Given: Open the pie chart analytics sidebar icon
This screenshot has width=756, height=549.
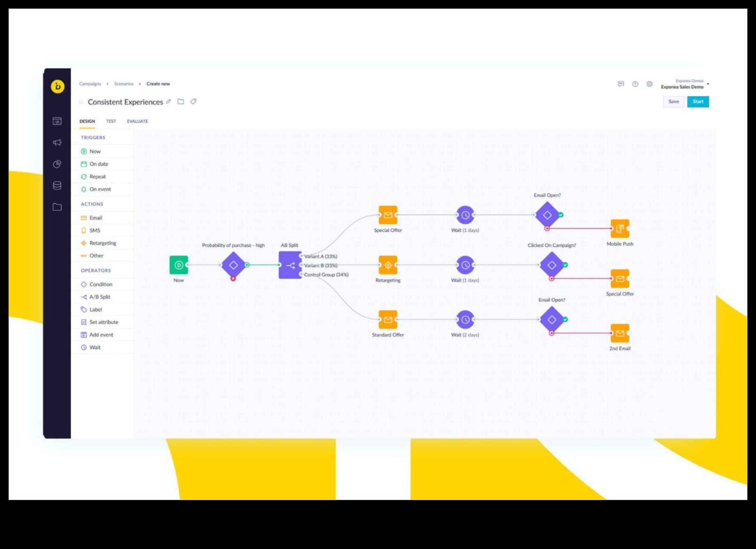Looking at the screenshot, I should click(57, 164).
